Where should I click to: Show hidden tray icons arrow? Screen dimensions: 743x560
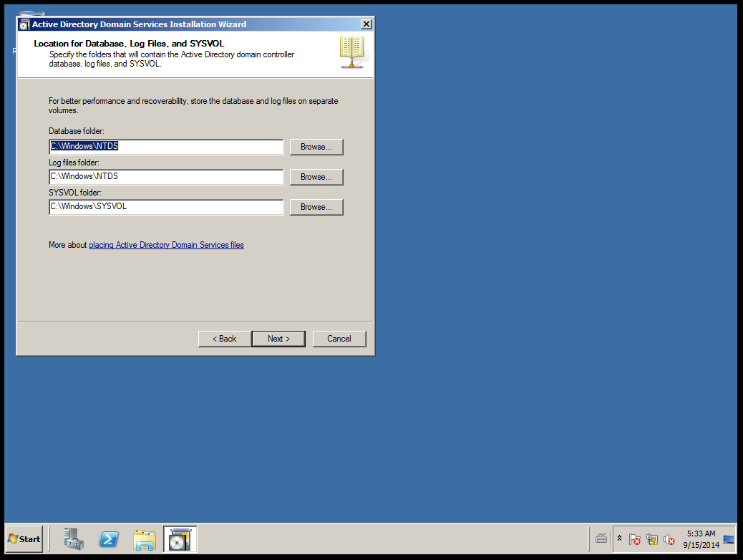619,539
